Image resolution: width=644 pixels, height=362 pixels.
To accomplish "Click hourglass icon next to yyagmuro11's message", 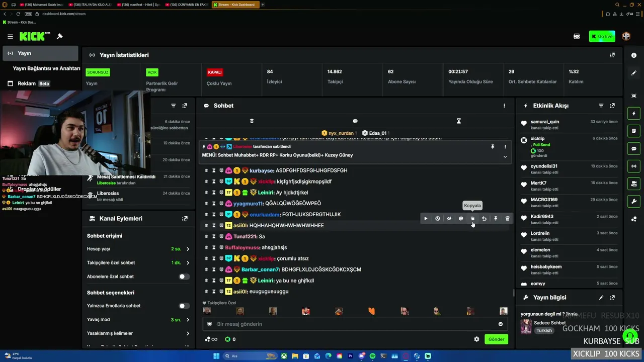I will tap(214, 204).
